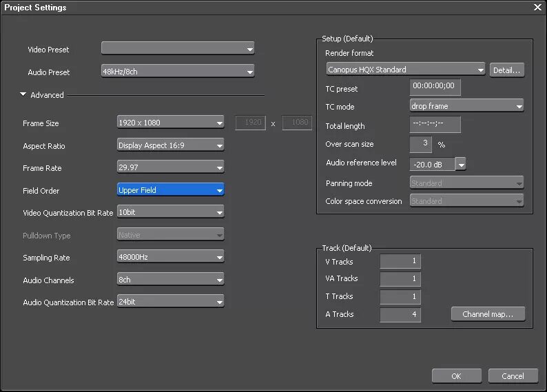Screen dimensions: 547x392
Task: Expand the Sampling Rate dropdown
Action: pos(171,257)
